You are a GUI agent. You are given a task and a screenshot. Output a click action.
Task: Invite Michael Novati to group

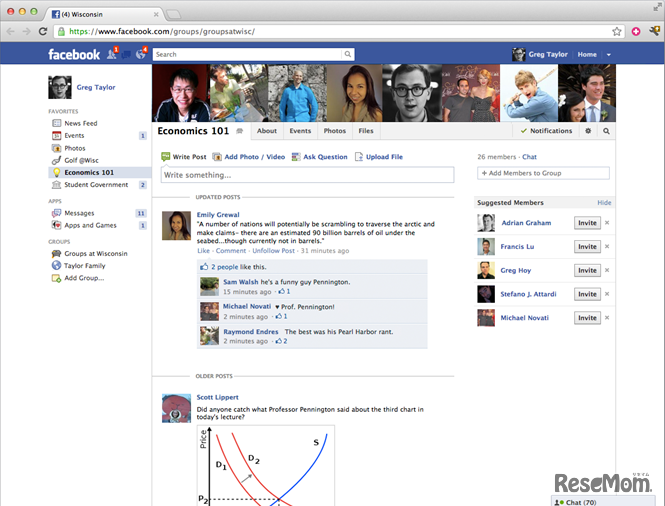[x=587, y=318]
